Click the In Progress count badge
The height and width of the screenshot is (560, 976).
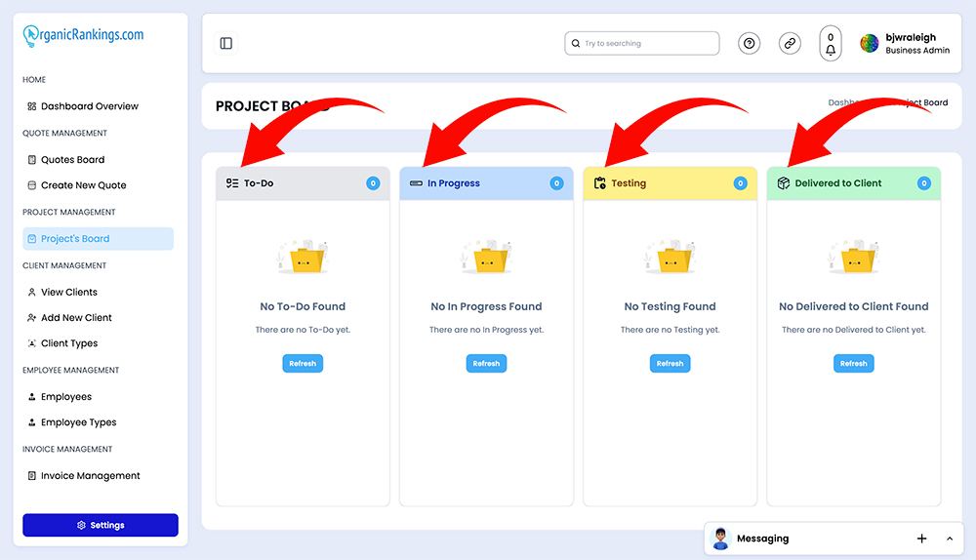556,183
